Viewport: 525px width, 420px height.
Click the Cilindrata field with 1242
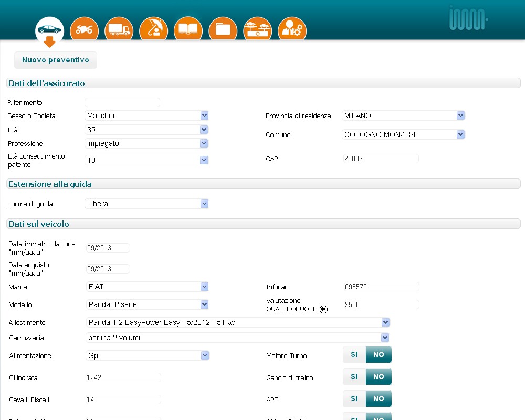pos(123,377)
